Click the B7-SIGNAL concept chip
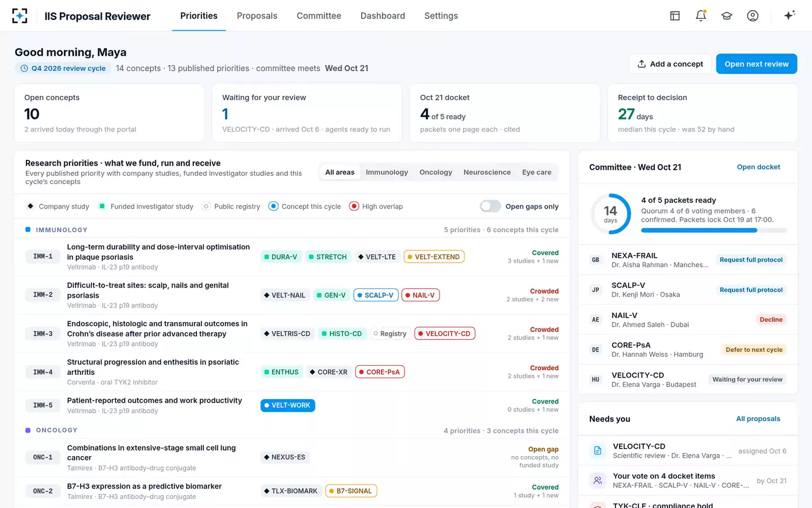 coord(351,491)
